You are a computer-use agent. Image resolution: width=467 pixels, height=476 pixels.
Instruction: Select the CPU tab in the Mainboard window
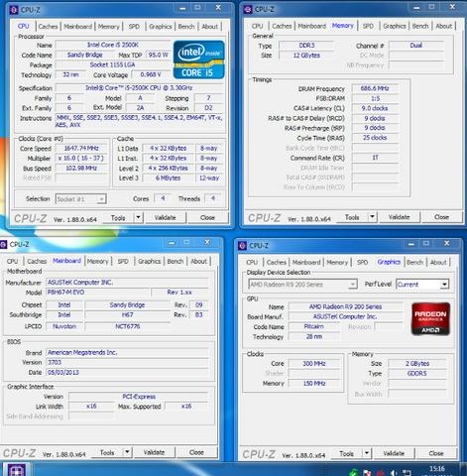tap(13, 261)
